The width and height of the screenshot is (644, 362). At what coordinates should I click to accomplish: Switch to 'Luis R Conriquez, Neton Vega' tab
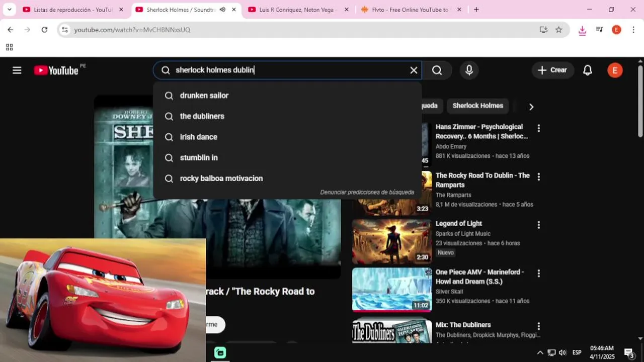coord(298,10)
